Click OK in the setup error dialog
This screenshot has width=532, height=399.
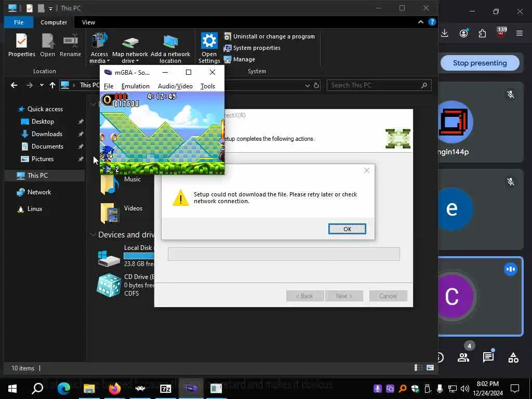(x=347, y=229)
